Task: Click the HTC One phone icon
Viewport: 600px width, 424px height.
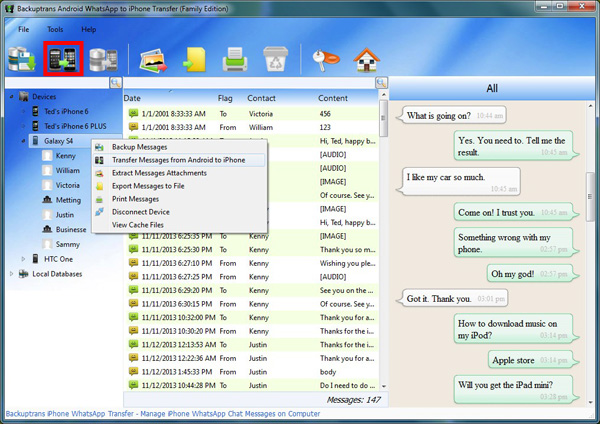Action: 35,259
